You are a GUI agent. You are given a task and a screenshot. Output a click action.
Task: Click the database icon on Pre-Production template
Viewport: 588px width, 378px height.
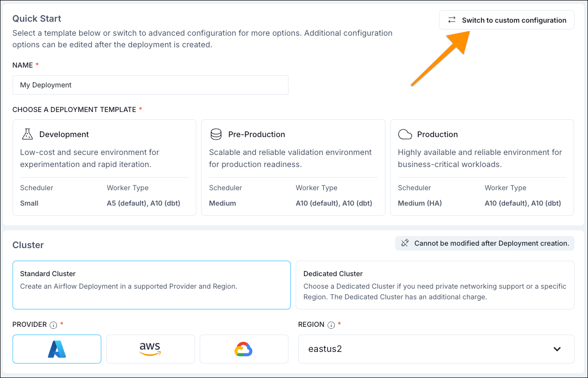click(216, 134)
